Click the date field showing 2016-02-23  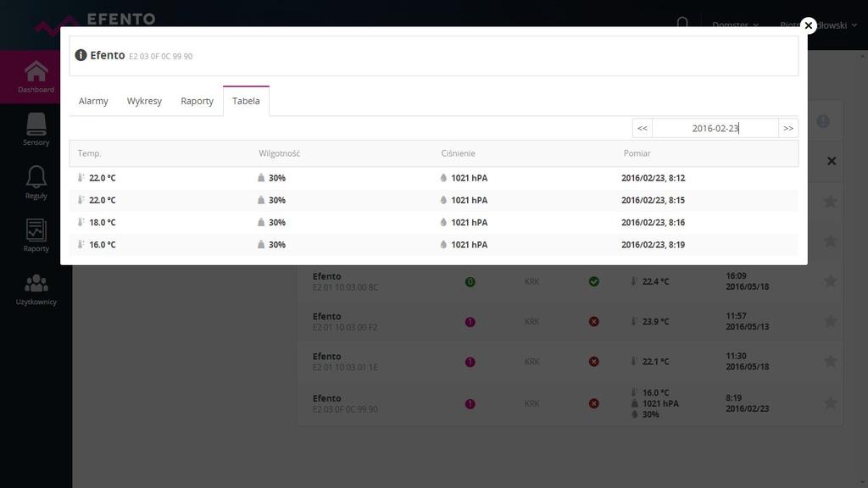click(715, 129)
